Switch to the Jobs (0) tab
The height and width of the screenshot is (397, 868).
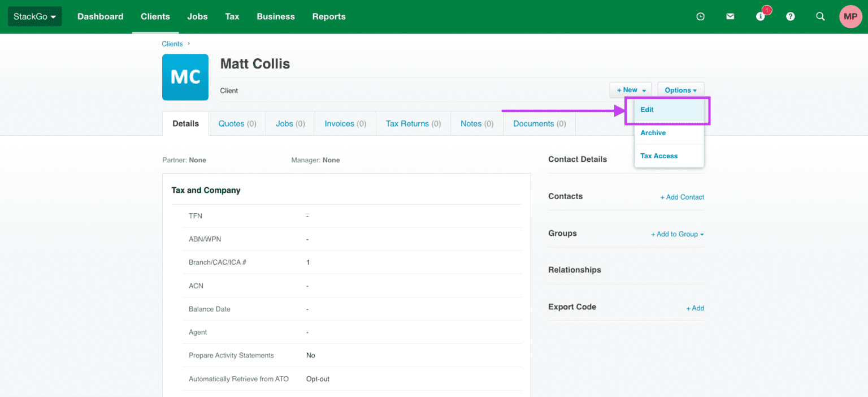(x=290, y=123)
